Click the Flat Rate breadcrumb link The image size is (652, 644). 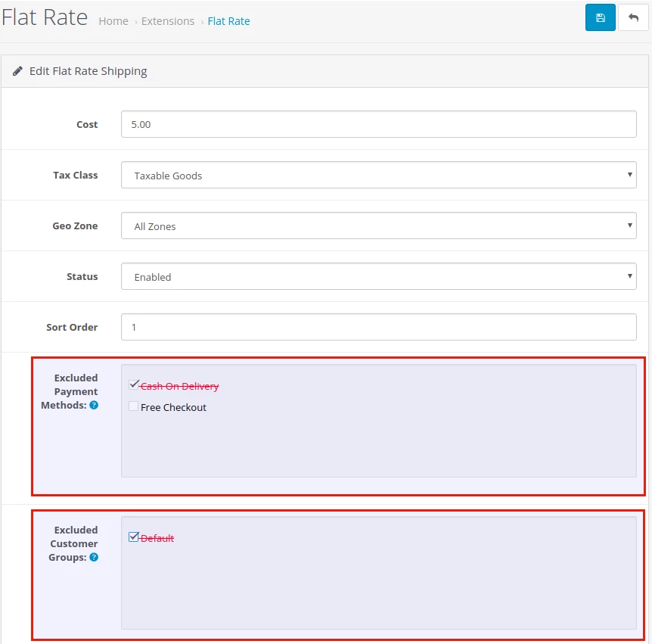coord(228,21)
